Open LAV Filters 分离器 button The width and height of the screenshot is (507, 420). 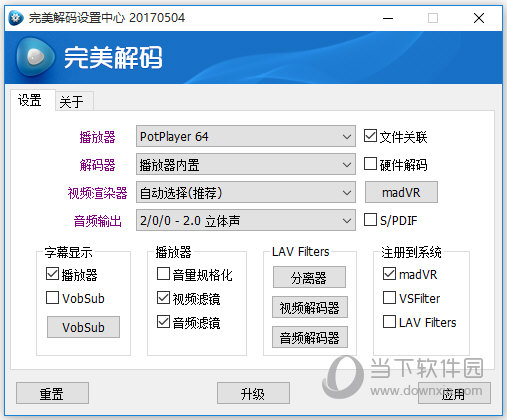309,277
